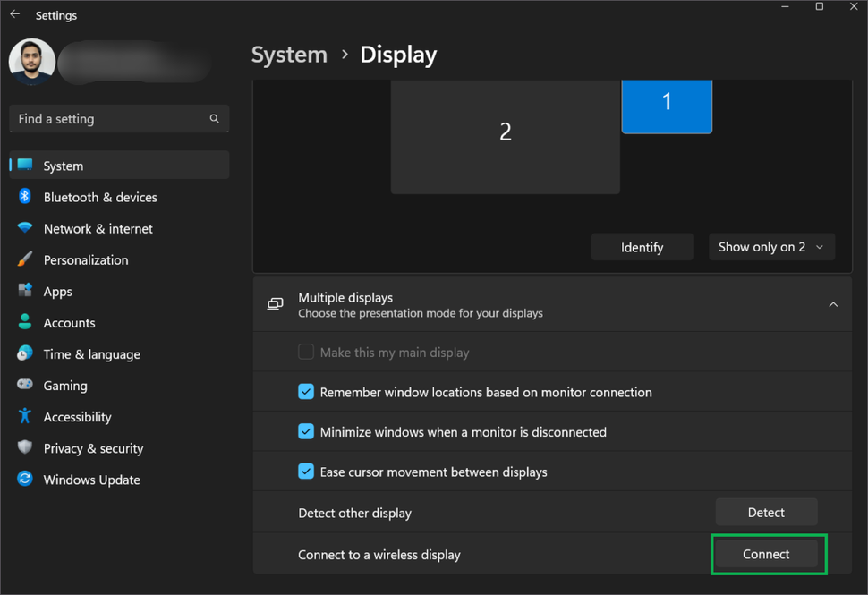Open Accessibility via its sidebar icon
This screenshot has width=868, height=595.
click(x=23, y=416)
